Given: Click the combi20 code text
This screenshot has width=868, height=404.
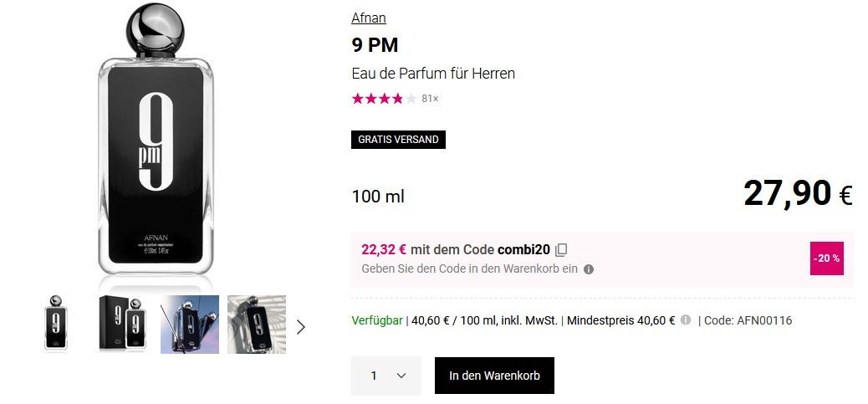Looking at the screenshot, I should click(x=524, y=249).
